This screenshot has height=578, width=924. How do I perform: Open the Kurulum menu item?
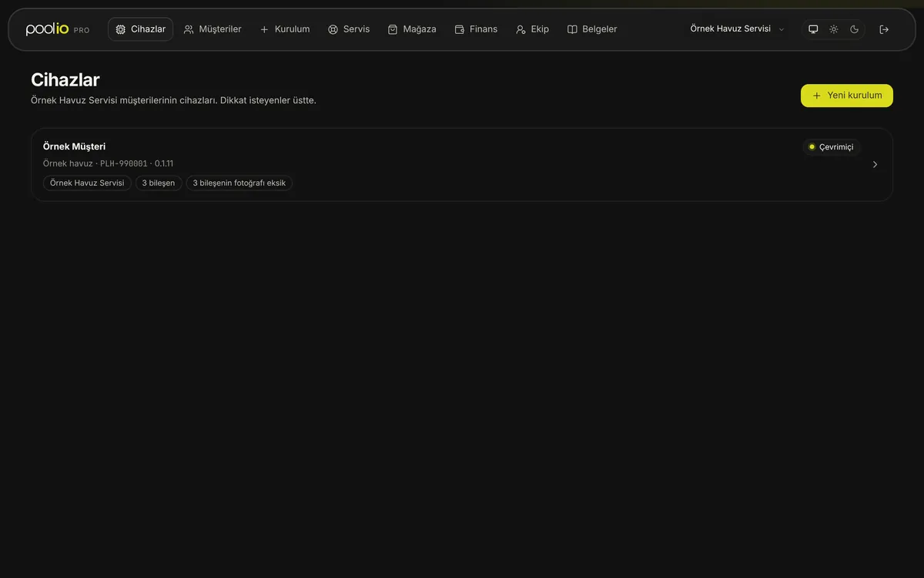[x=285, y=29]
